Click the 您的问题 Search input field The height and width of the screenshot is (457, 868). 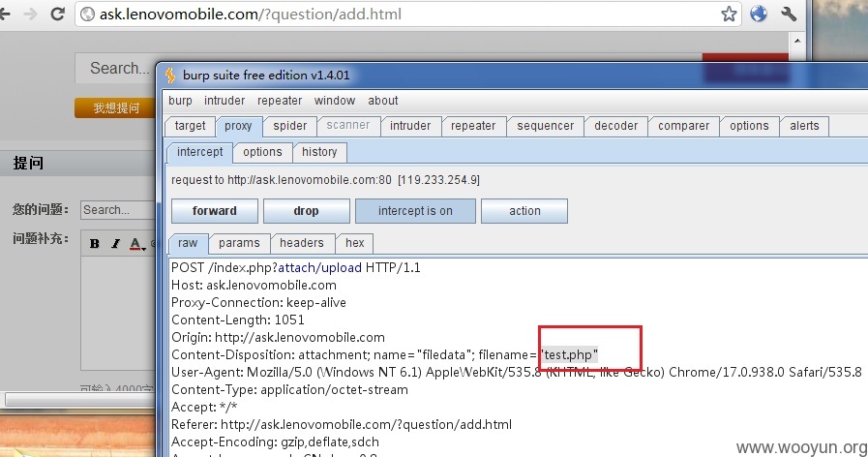pyautogui.click(x=118, y=210)
